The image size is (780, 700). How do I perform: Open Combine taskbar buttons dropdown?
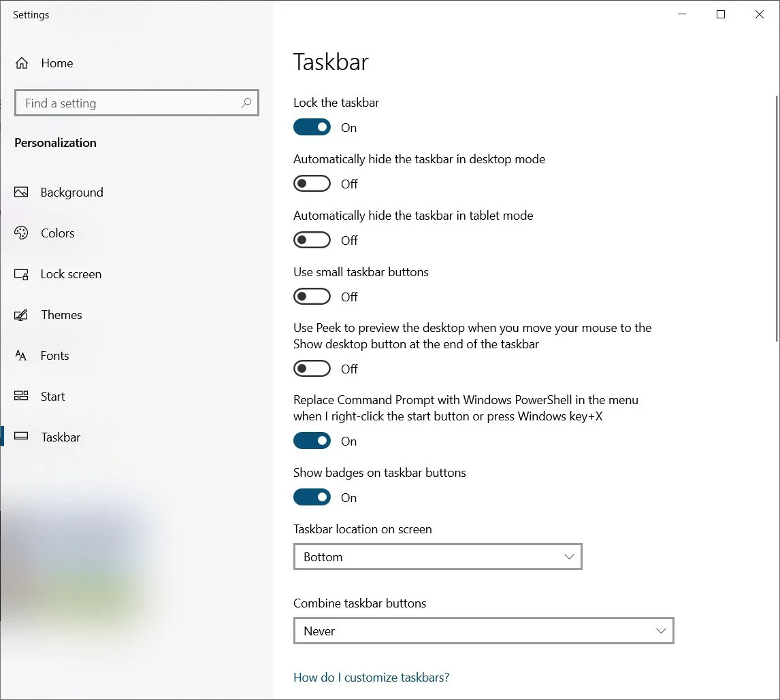coord(483,631)
